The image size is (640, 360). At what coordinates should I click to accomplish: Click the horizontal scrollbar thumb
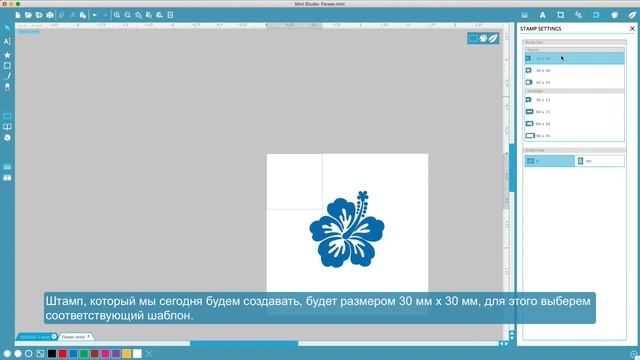point(244,344)
